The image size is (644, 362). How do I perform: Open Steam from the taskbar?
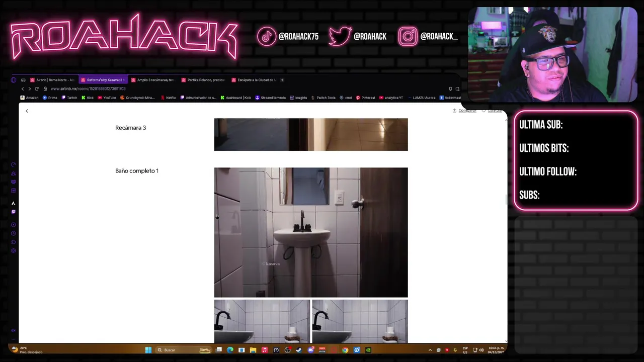pyautogui.click(x=299, y=350)
